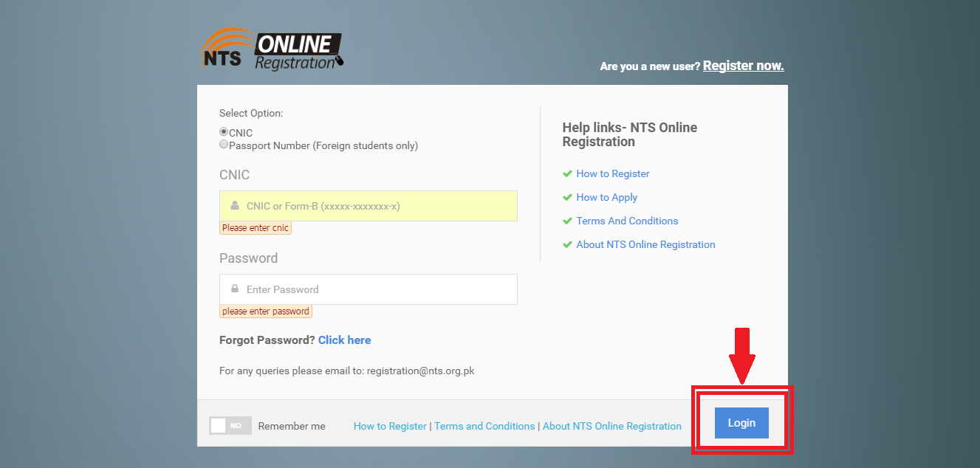
Task: Click the 'Please enter cnic' error message
Action: point(256,228)
